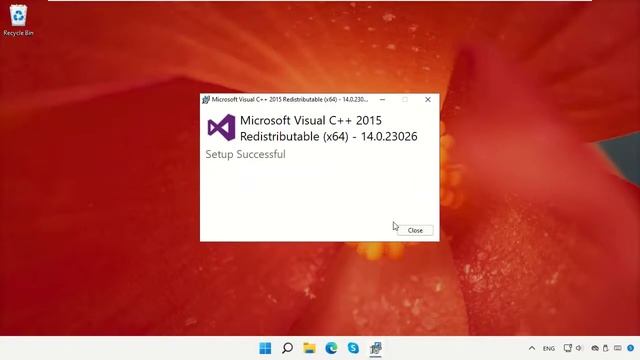Viewport: 640px width, 360px height.
Task: Click the Close button in the setup dialog
Action: click(x=415, y=230)
